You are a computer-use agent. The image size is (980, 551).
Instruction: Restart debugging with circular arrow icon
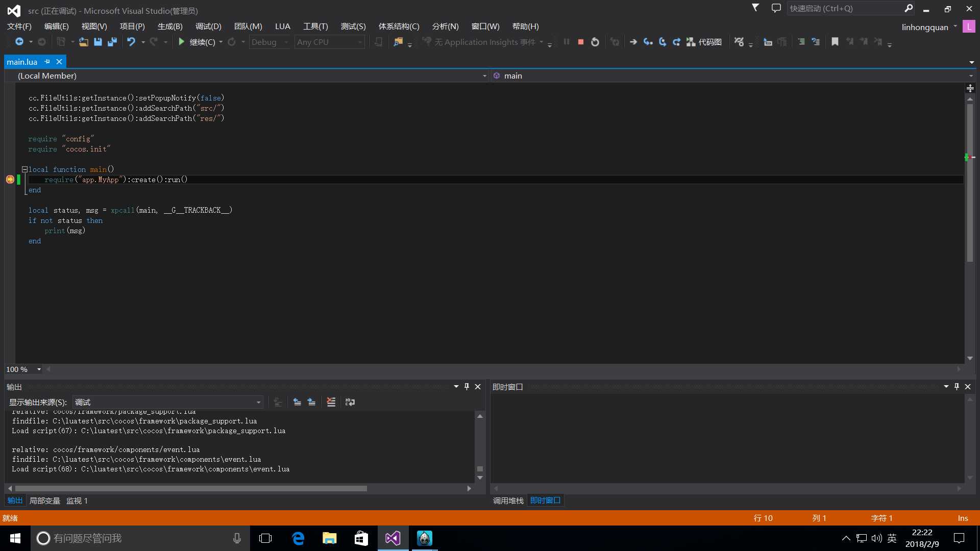(595, 42)
